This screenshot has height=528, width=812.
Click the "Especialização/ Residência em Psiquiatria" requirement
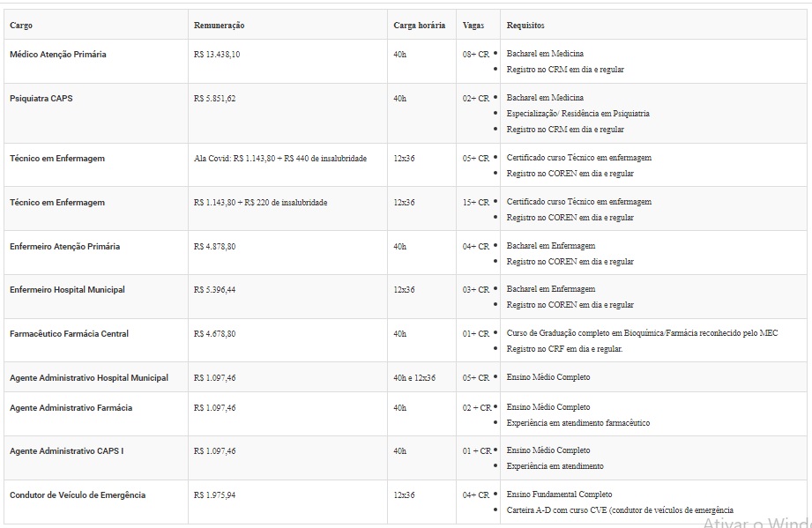577,114
